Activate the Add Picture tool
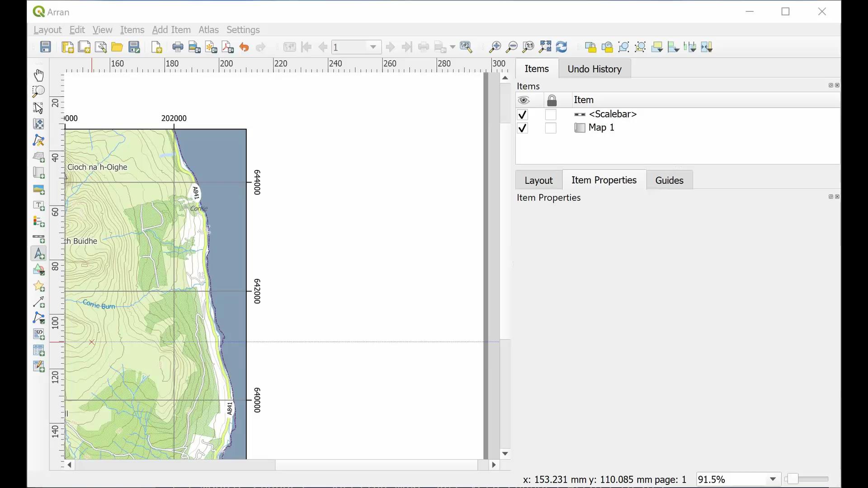This screenshot has height=488, width=868. (x=38, y=190)
